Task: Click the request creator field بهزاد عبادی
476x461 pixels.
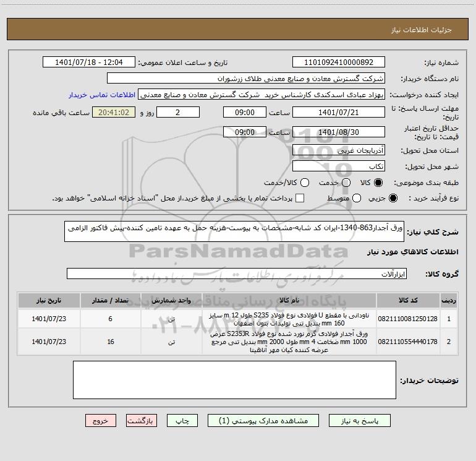Action: 261,95
